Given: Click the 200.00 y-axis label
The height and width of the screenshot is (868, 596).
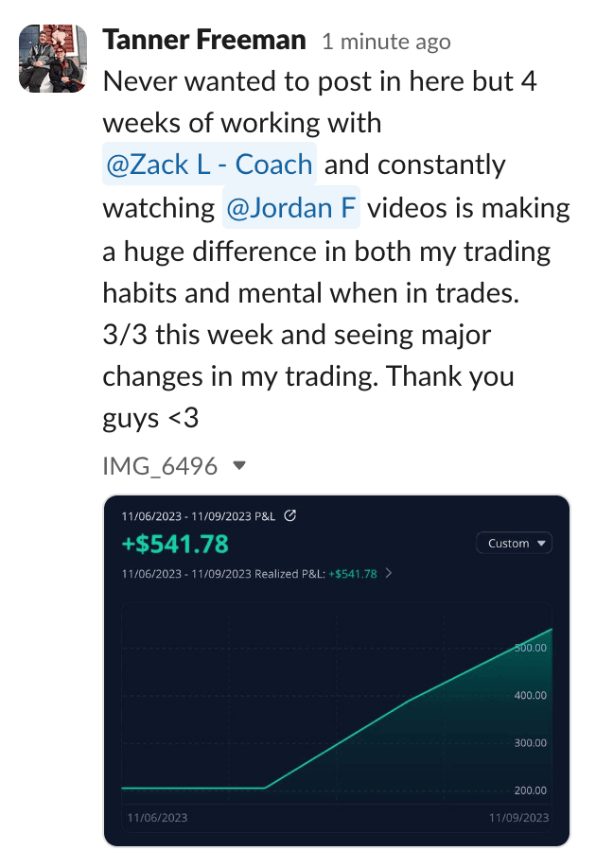Looking at the screenshot, I should coord(531,790).
